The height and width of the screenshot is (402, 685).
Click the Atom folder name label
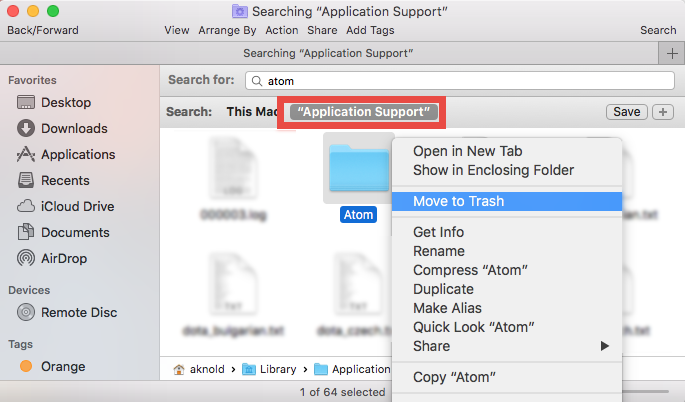point(358,215)
